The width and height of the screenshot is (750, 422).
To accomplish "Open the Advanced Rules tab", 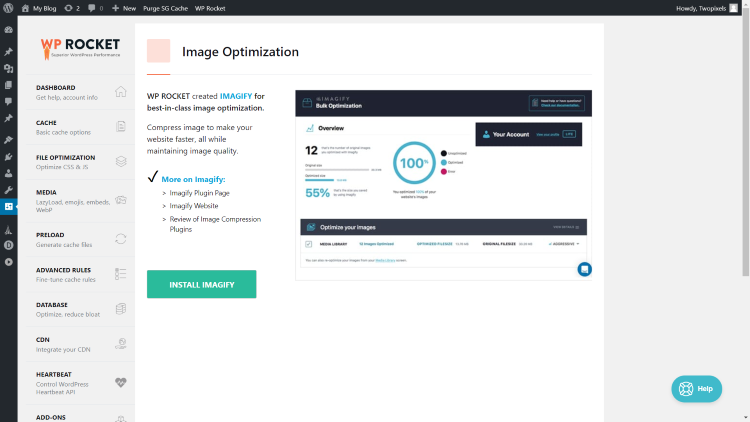I will click(80, 275).
